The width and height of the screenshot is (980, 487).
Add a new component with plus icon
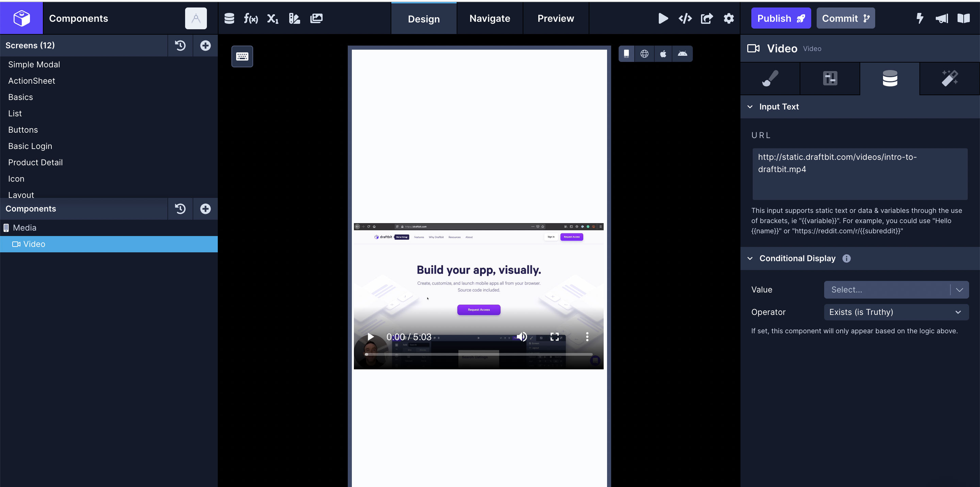[x=206, y=209]
